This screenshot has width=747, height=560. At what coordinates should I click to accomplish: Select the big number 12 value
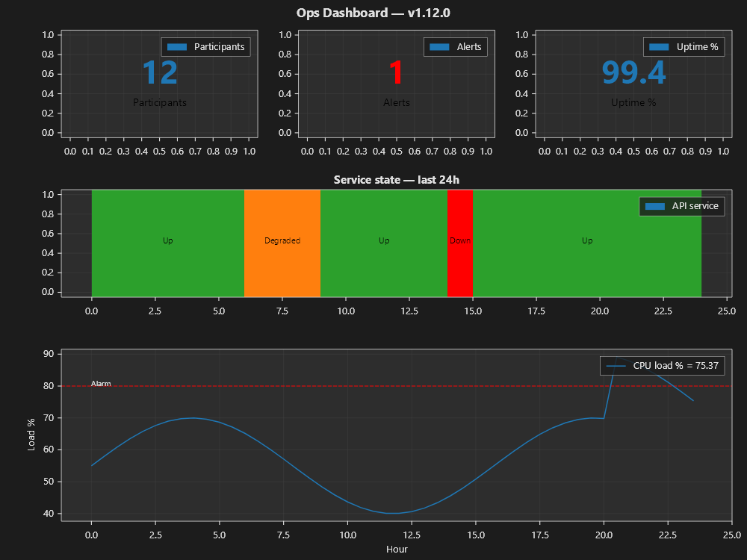(x=160, y=73)
